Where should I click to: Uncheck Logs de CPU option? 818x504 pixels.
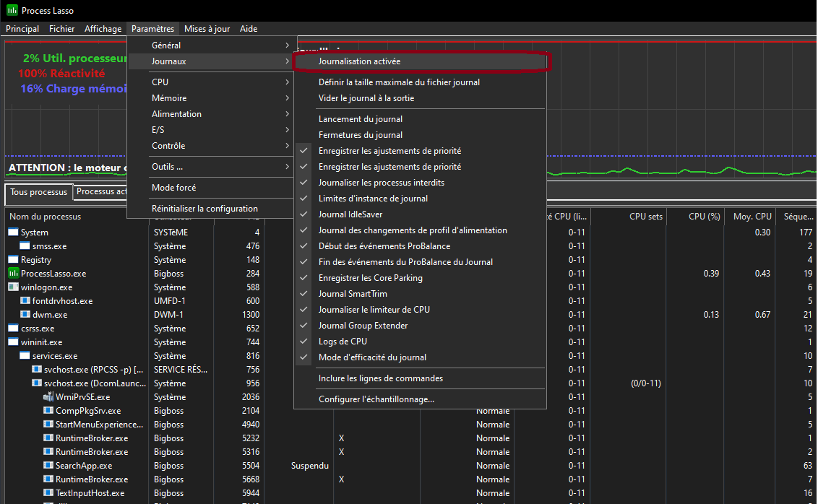click(x=343, y=342)
